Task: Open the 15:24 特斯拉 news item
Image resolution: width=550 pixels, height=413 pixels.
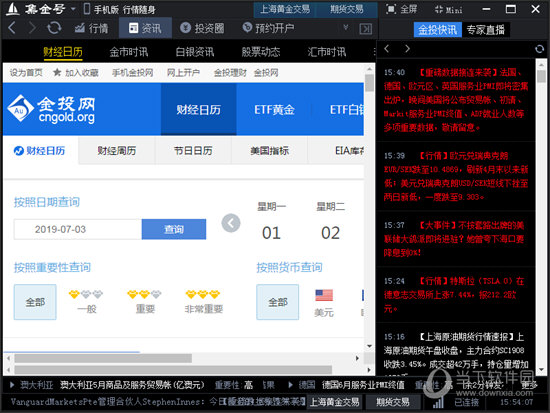Action: (x=456, y=295)
